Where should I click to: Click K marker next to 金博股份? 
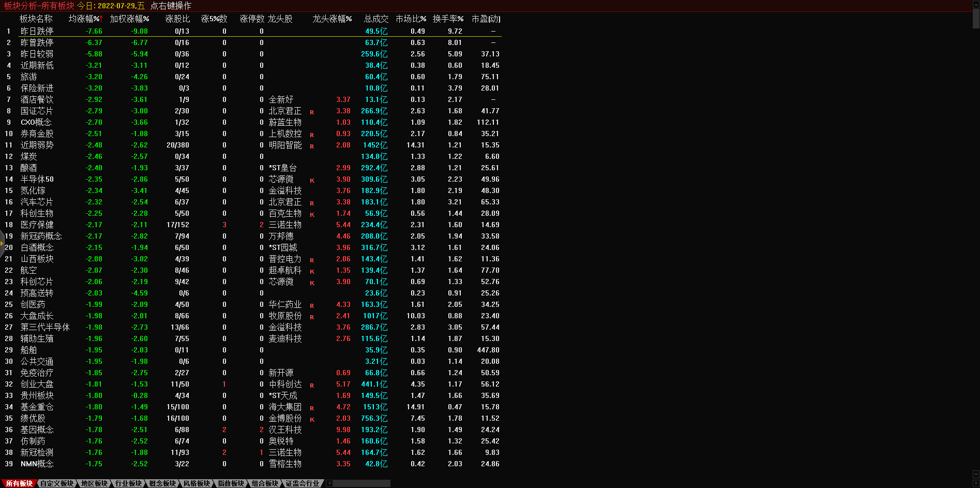pos(312,419)
